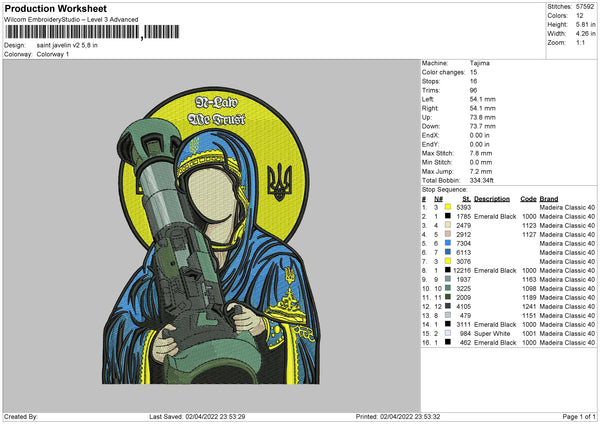Screen dimensions: 600x424
Task: Select the light blue swatch with 7304 stitches
Action: pyautogui.click(x=448, y=243)
